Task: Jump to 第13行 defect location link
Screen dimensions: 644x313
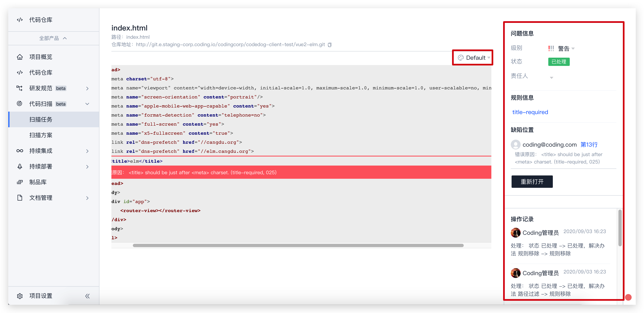Action: coord(589,145)
